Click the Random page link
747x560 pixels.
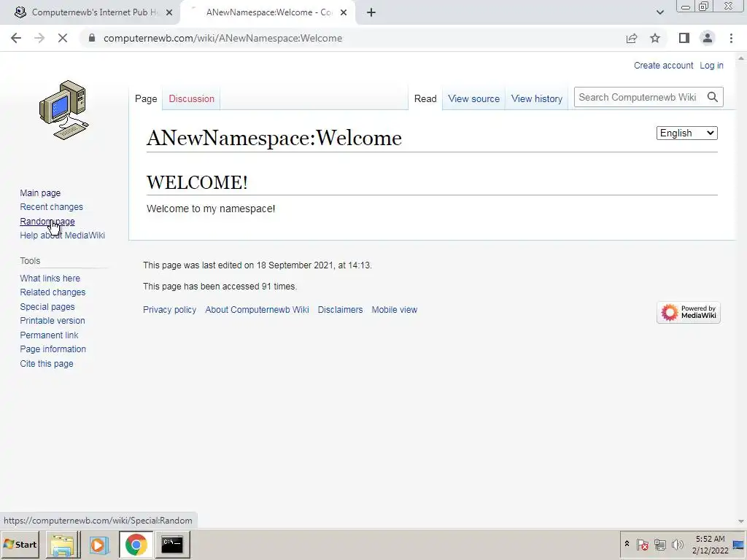click(47, 222)
